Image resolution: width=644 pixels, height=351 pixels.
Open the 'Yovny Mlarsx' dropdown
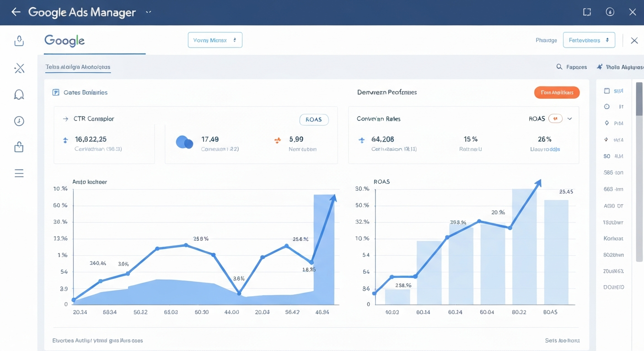coord(215,40)
